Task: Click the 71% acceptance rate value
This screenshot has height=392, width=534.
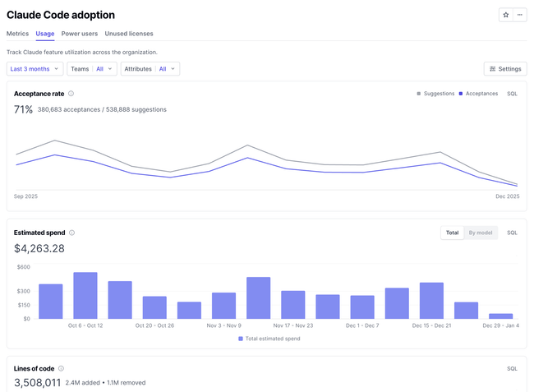Action: [23, 109]
